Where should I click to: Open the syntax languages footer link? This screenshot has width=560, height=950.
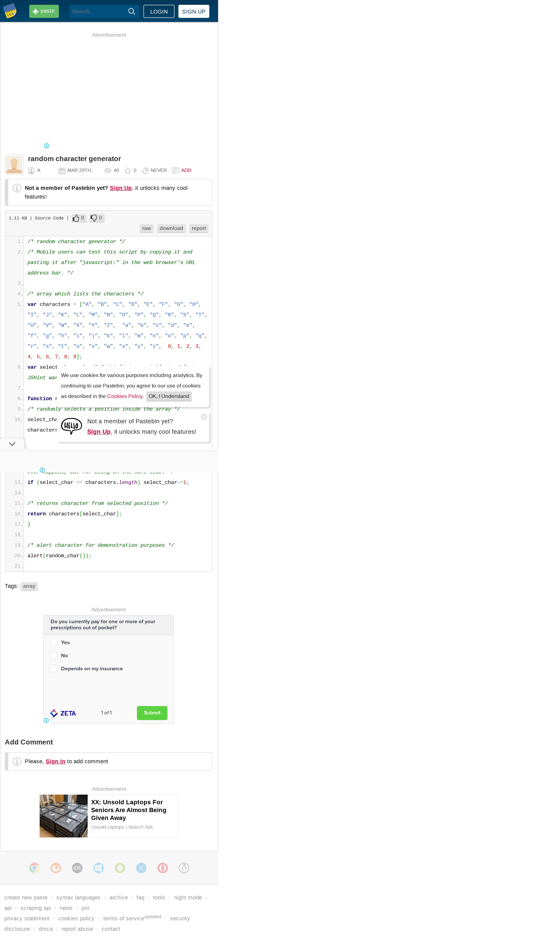79,898
